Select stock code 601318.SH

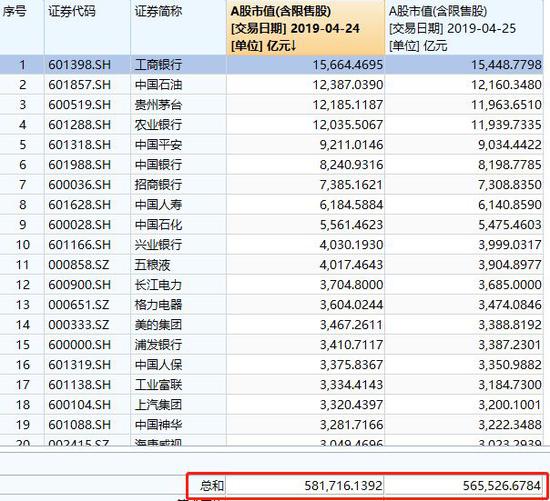coord(80,145)
